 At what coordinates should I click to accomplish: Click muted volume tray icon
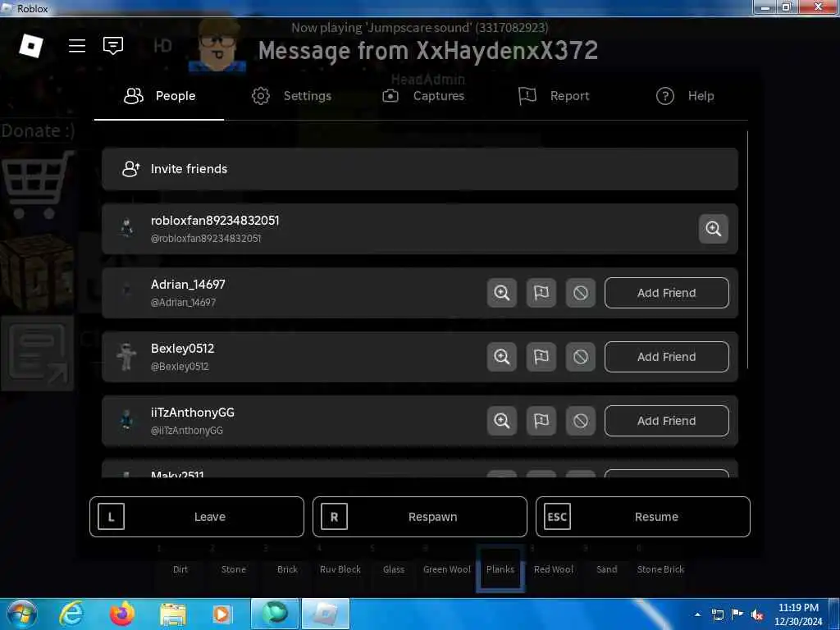coord(757,615)
